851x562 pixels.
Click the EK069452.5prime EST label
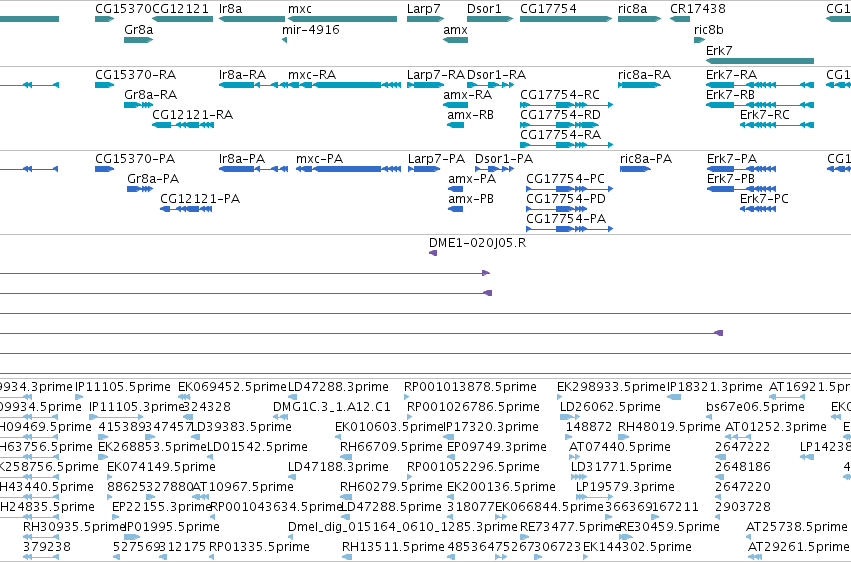pyautogui.click(x=232, y=386)
